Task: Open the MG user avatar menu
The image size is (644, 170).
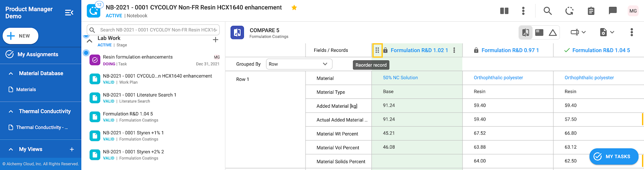Action: pyautogui.click(x=633, y=11)
